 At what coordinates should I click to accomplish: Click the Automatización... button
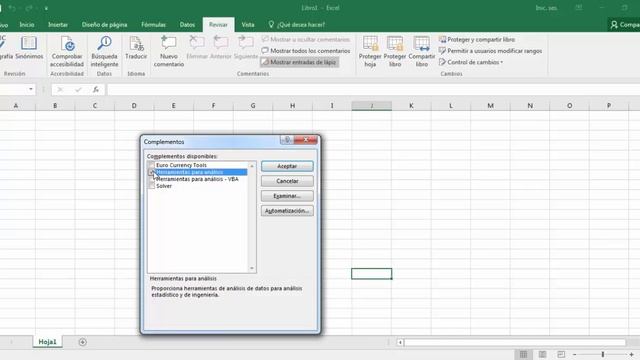[287, 211]
